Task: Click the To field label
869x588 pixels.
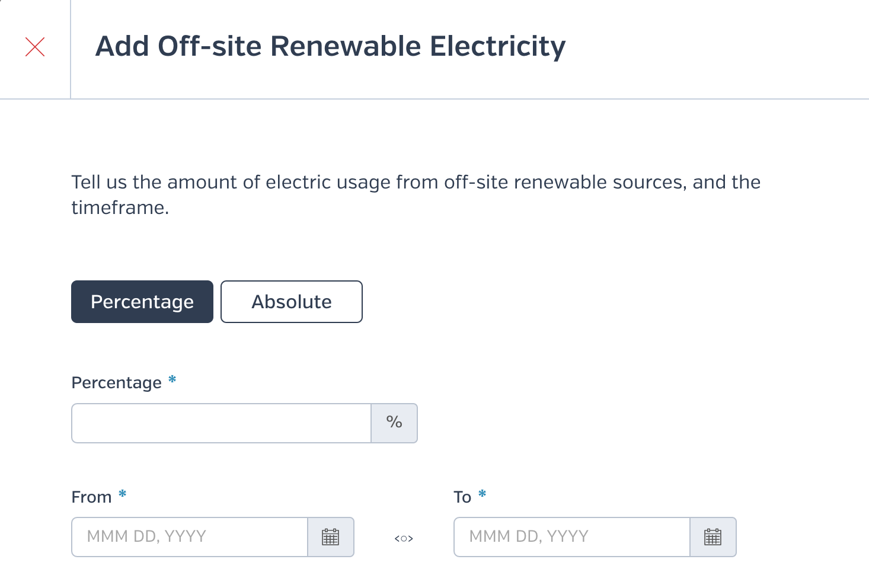Action: pyautogui.click(x=462, y=497)
